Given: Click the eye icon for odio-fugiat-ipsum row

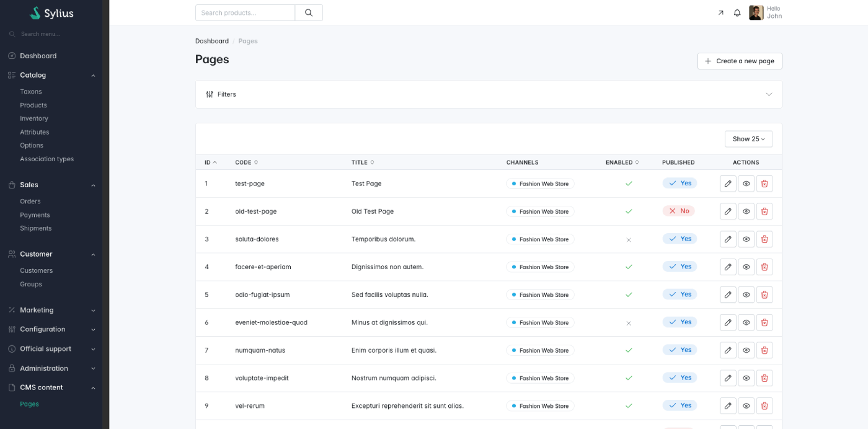Looking at the screenshot, I should (746, 294).
